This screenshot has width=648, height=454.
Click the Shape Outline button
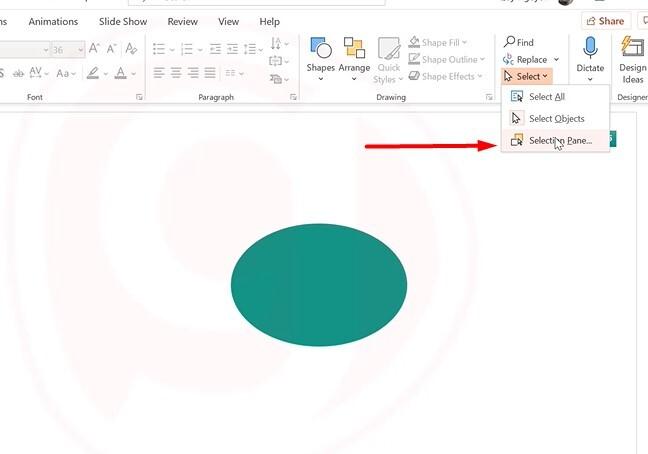(446, 59)
